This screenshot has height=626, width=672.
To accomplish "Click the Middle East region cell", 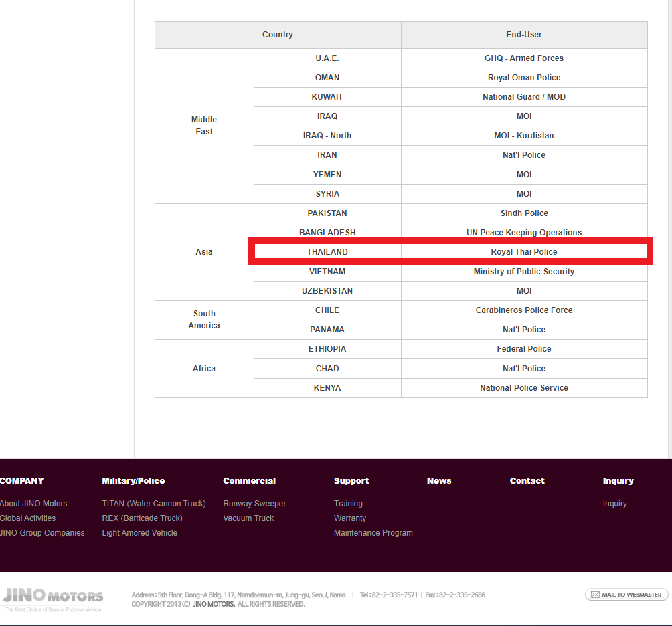I will click(x=204, y=126).
